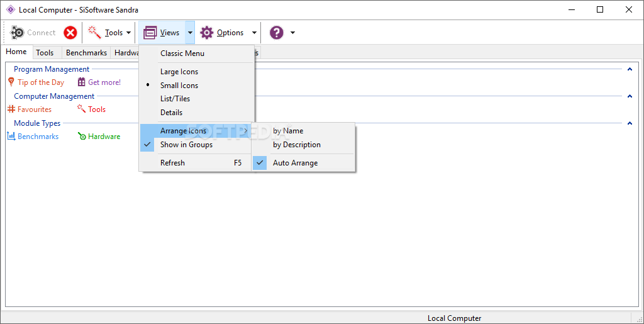The width and height of the screenshot is (644, 324).
Task: Select Small Icons view option
Action: (x=196, y=86)
